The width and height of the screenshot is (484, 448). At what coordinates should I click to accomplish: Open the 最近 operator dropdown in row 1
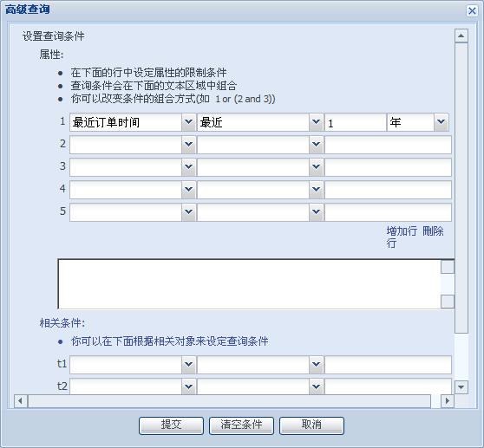click(316, 122)
